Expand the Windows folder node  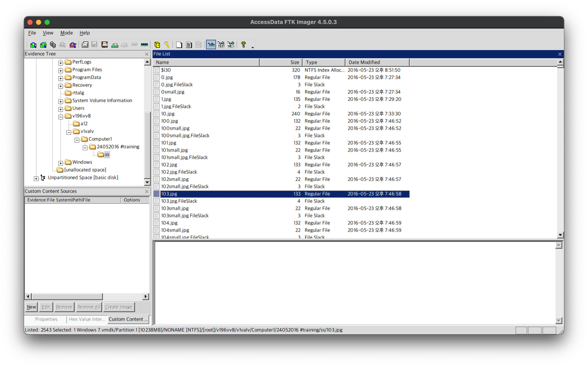point(61,163)
